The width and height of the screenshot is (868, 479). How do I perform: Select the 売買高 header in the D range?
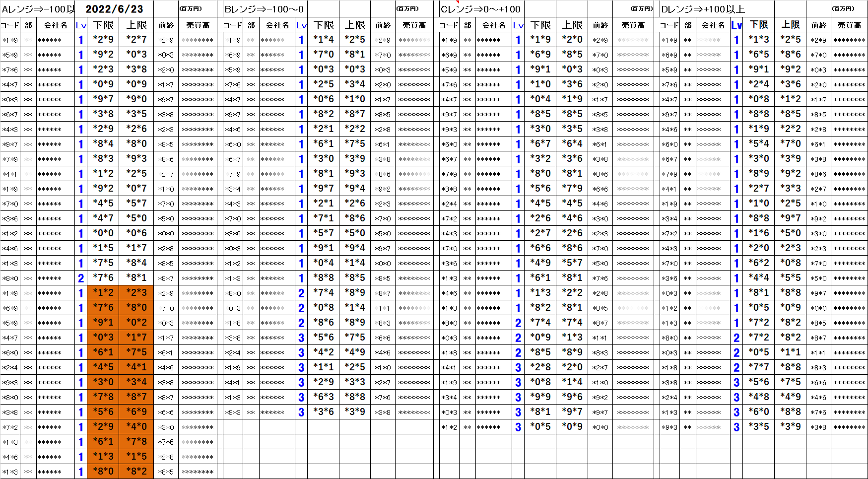(849, 25)
